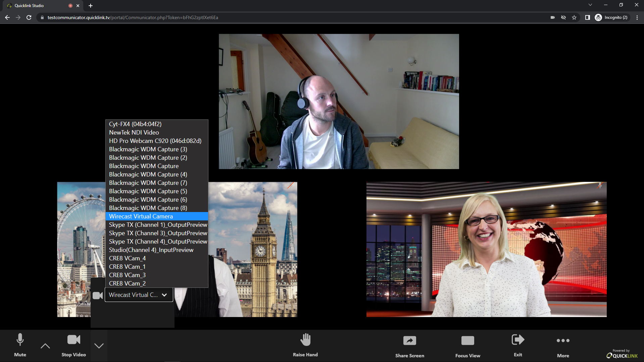Open the Incognito (2) profile menu
Screen dimensions: 644x362
(611, 17)
